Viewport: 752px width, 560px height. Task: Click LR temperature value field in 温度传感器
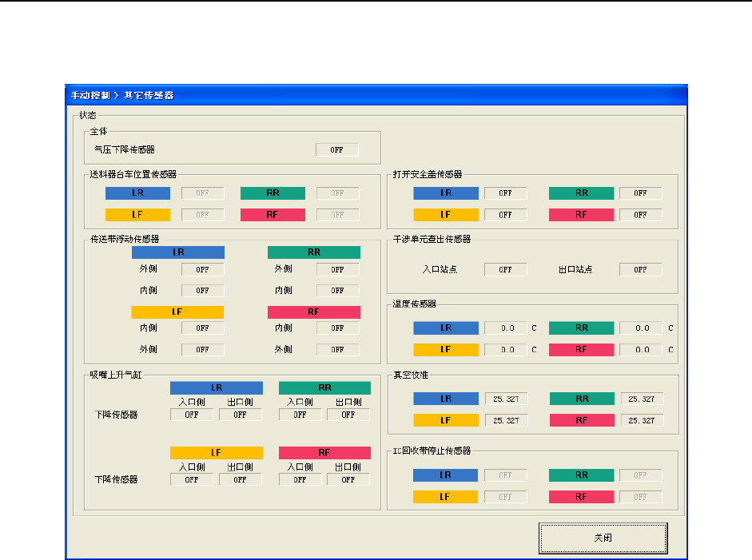(506, 328)
